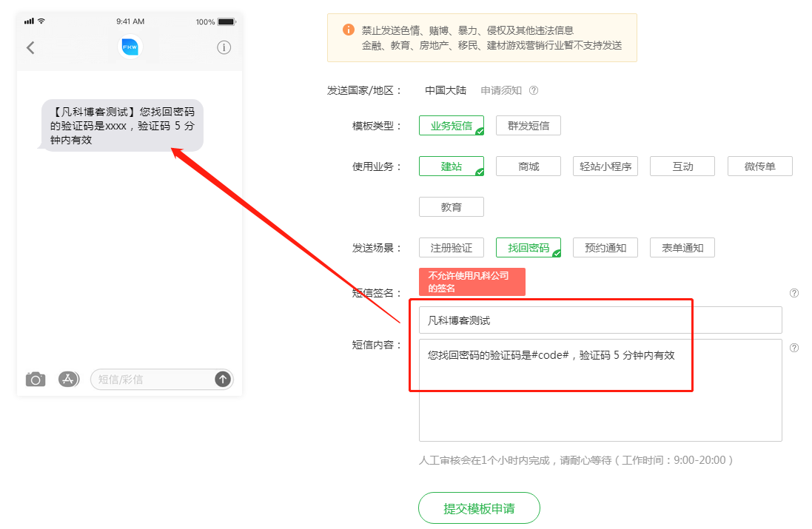Select the 群发短信 template type

[x=529, y=125]
